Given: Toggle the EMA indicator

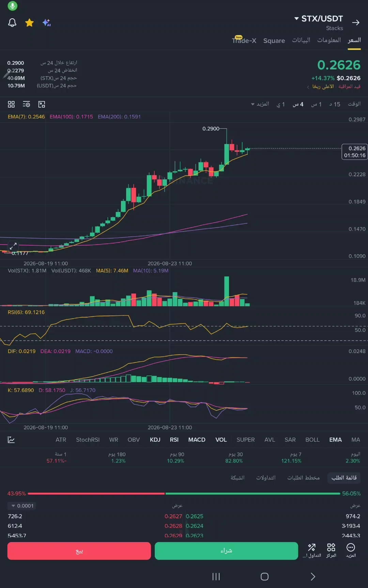Looking at the screenshot, I should 335,440.
